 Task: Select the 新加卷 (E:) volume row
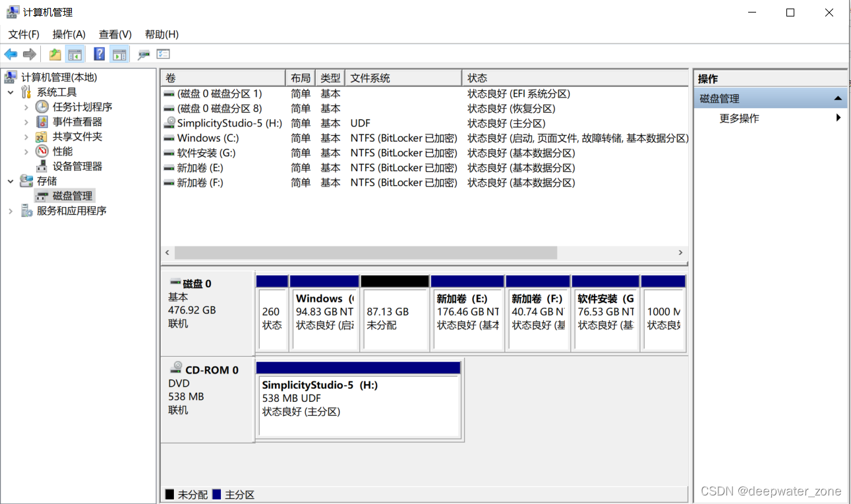click(x=425, y=167)
